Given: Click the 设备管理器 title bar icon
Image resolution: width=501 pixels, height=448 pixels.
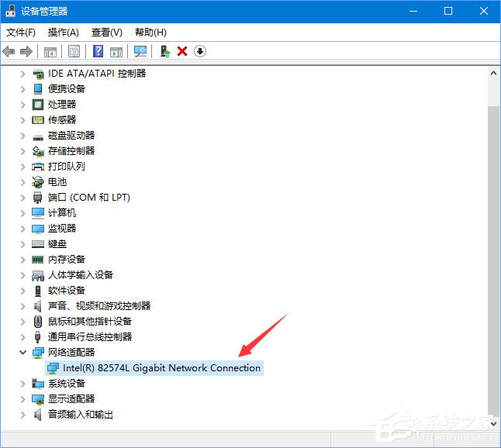Looking at the screenshot, I should coord(11,11).
